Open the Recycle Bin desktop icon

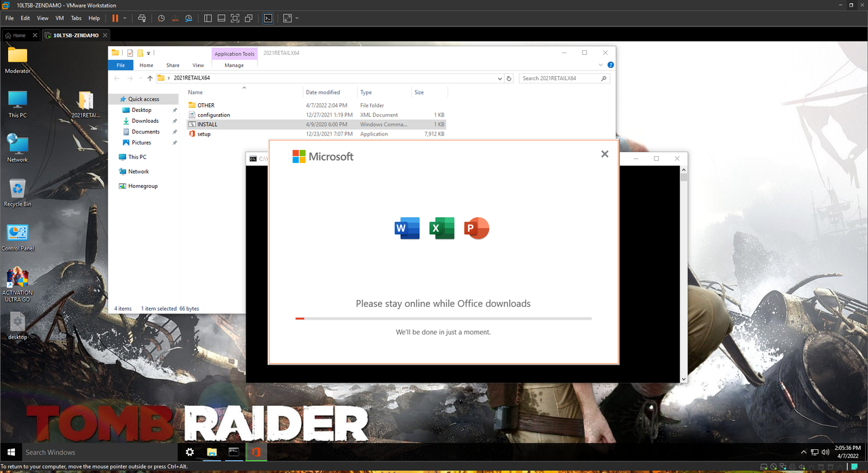pos(18,193)
